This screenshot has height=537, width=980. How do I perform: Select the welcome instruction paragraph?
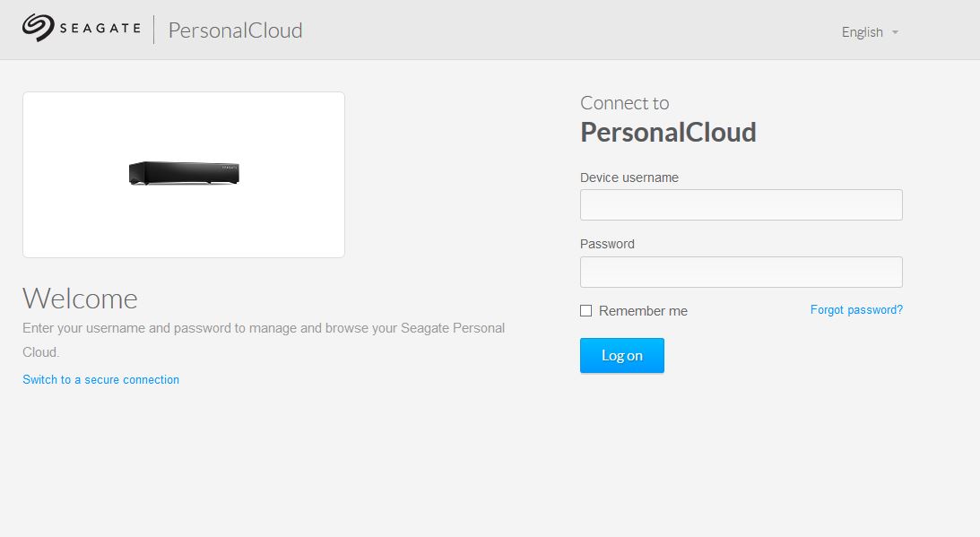click(x=263, y=340)
